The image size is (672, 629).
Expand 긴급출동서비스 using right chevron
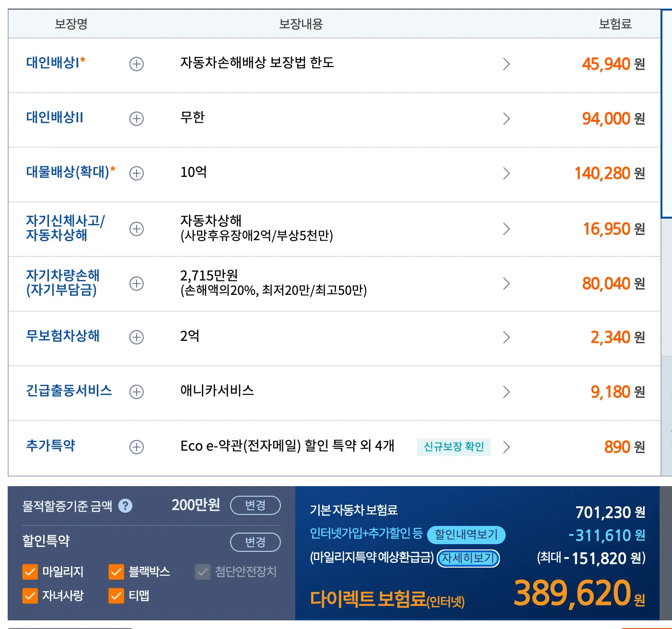click(x=507, y=392)
